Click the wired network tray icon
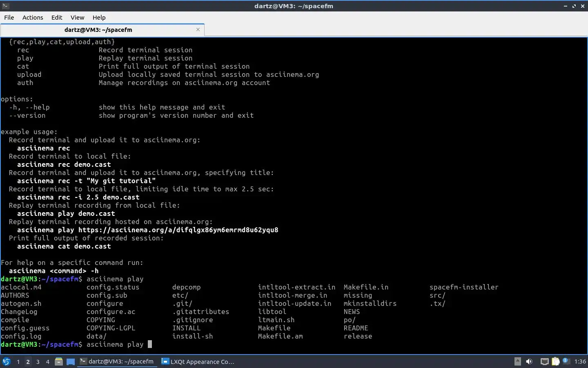Image resolution: width=588 pixels, height=368 pixels. [x=545, y=361]
